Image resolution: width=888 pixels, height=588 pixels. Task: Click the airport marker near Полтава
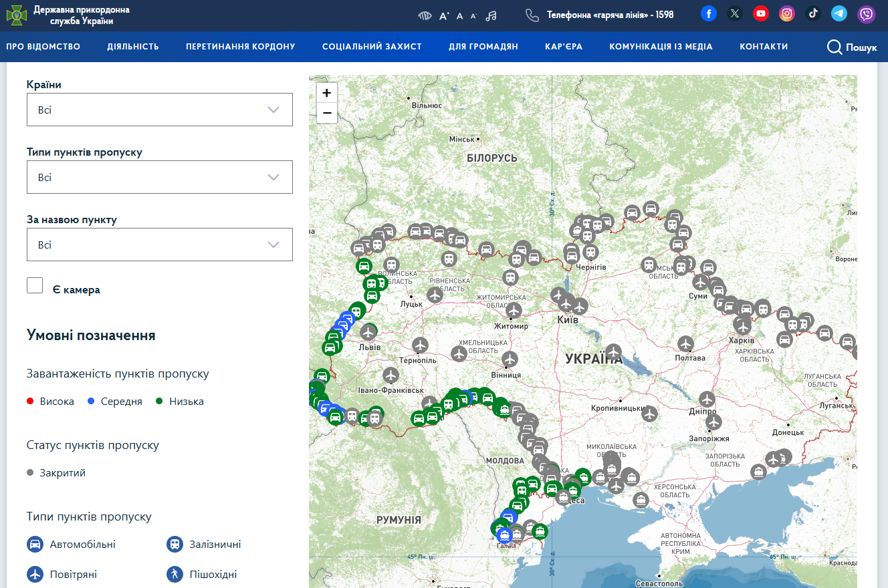tap(685, 343)
